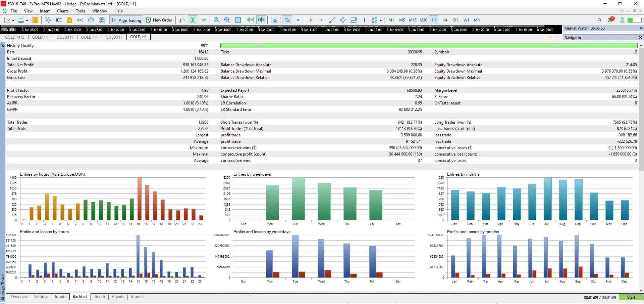Screen dimensions: 644x304
Task: Expand the chart type dropdown arrow
Action: pyautogui.click(x=13, y=20)
